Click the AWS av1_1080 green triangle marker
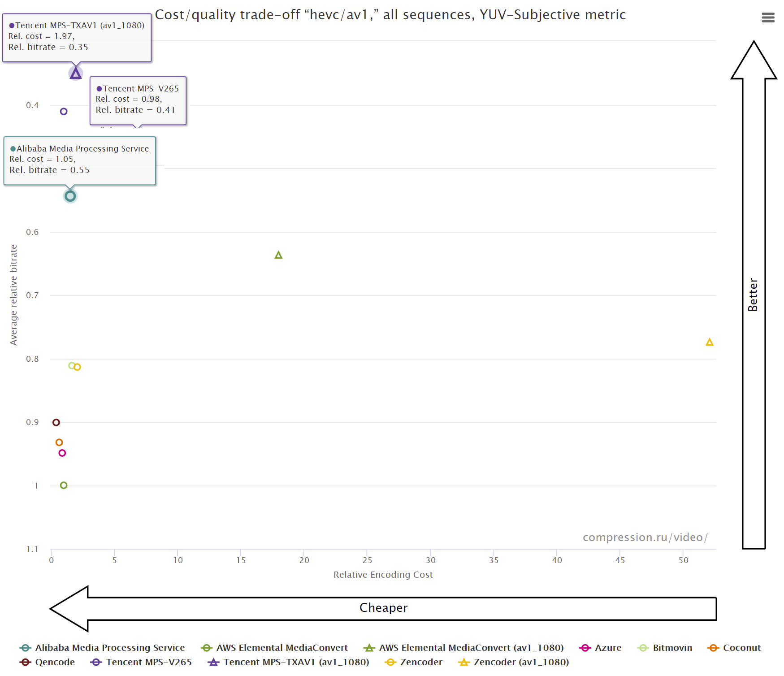The image size is (784, 676). (278, 255)
